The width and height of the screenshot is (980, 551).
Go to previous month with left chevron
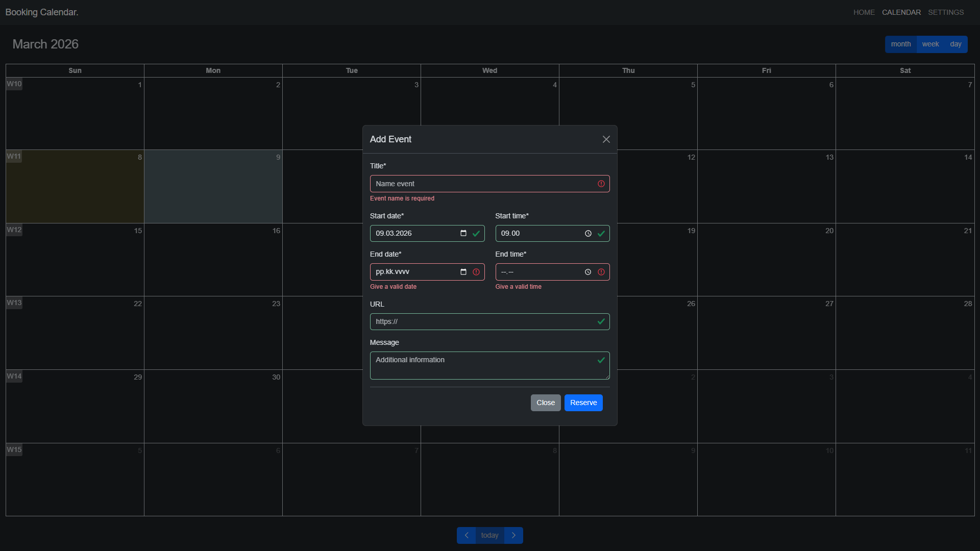pos(466,535)
